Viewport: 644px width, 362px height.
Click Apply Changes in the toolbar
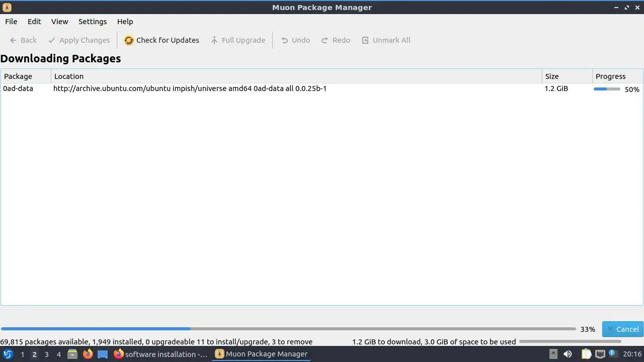(x=79, y=40)
